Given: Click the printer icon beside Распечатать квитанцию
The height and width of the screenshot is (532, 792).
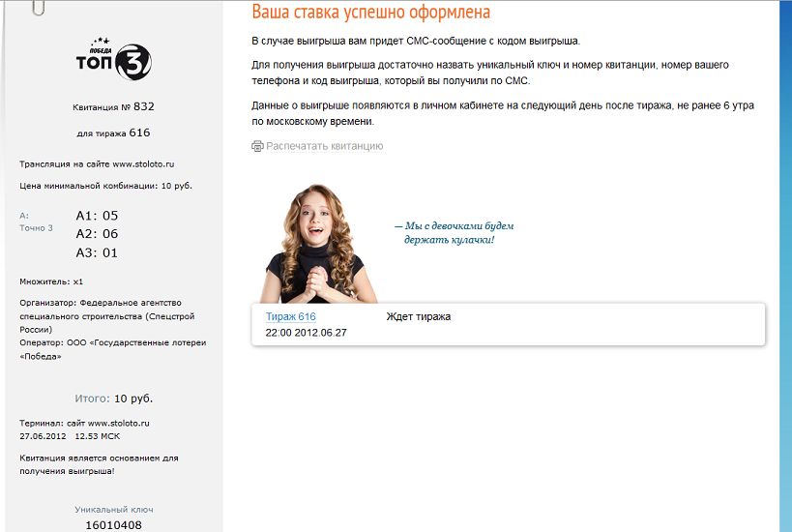Looking at the screenshot, I should pos(257,146).
